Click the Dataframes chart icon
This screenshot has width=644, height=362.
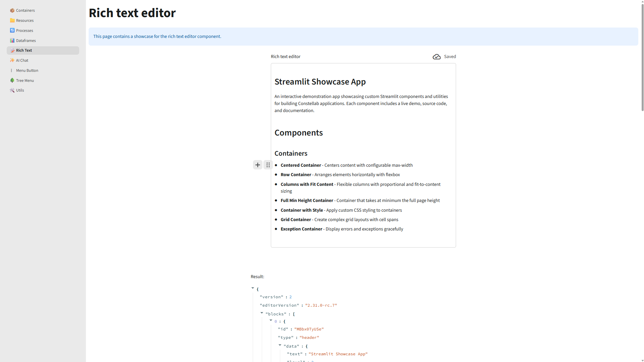(x=12, y=41)
